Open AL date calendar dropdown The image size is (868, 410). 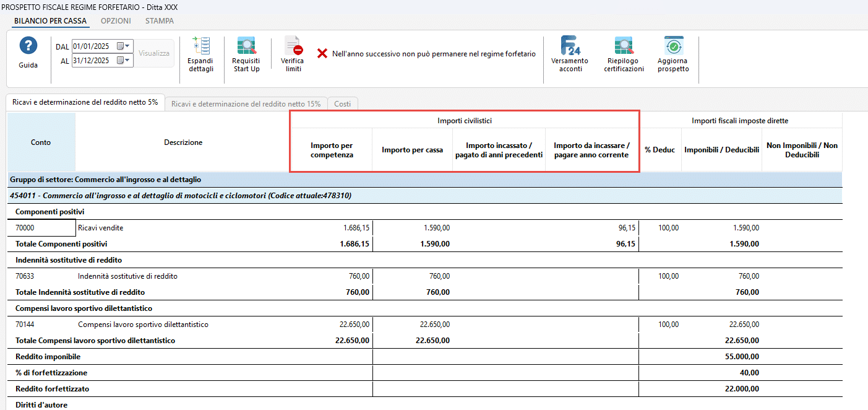tap(124, 61)
